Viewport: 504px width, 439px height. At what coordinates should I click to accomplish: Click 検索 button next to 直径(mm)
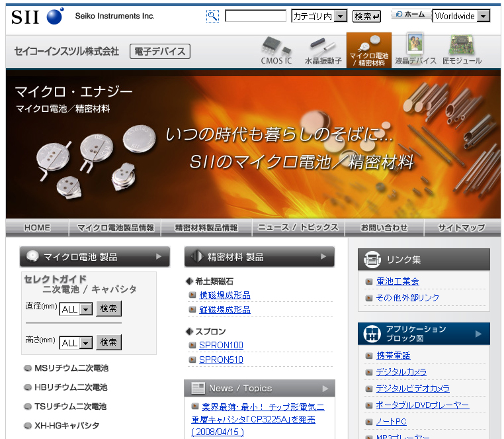[x=108, y=309]
